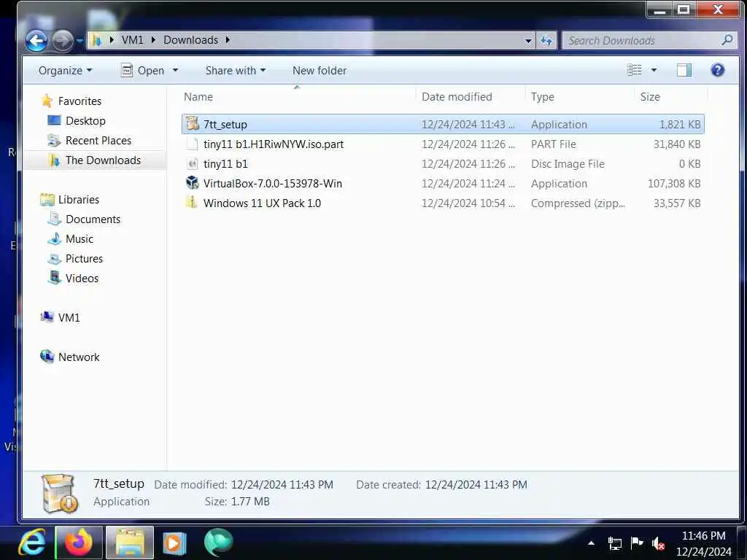Select Network in the navigation pane

coord(79,357)
